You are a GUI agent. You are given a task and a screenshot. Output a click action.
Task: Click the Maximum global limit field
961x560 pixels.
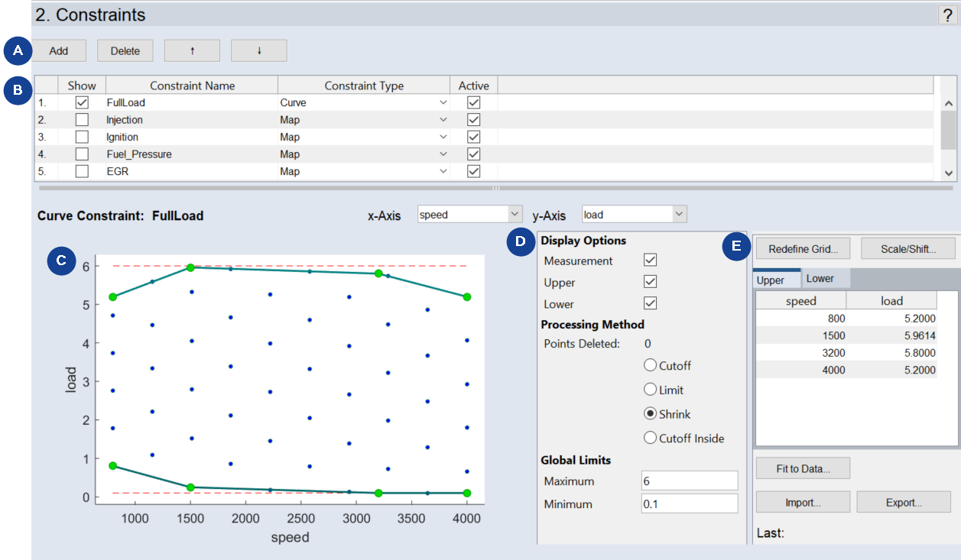[690, 481]
